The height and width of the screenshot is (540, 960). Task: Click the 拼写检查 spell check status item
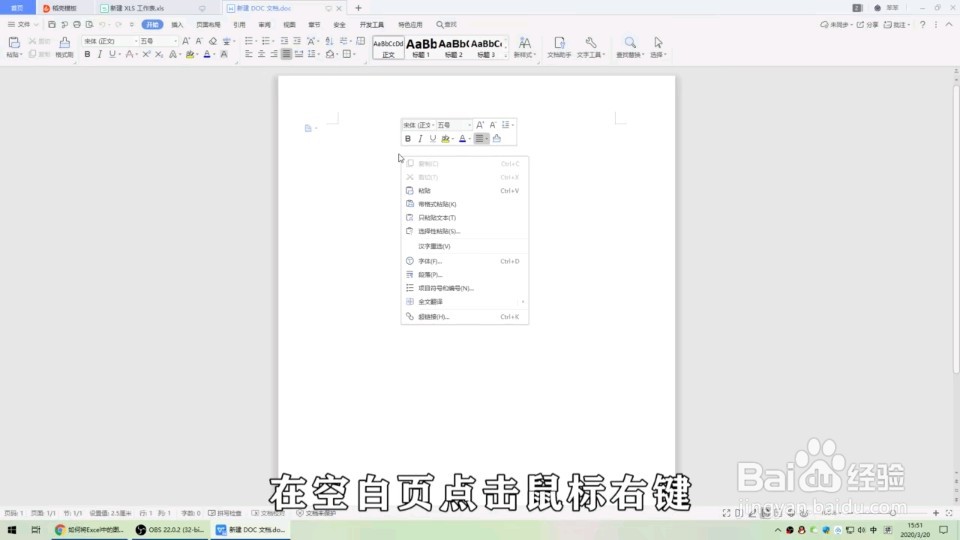click(x=225, y=513)
